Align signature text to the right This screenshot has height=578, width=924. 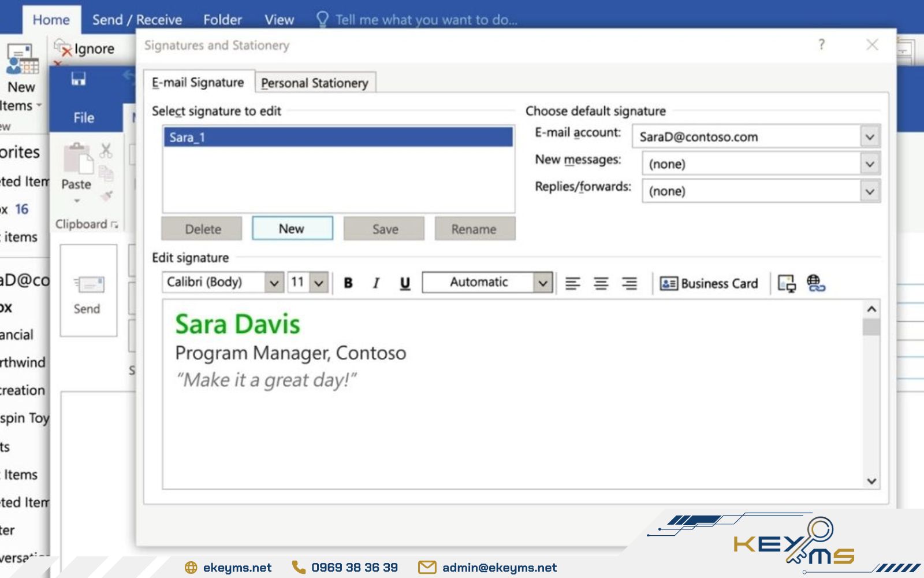[x=629, y=283]
